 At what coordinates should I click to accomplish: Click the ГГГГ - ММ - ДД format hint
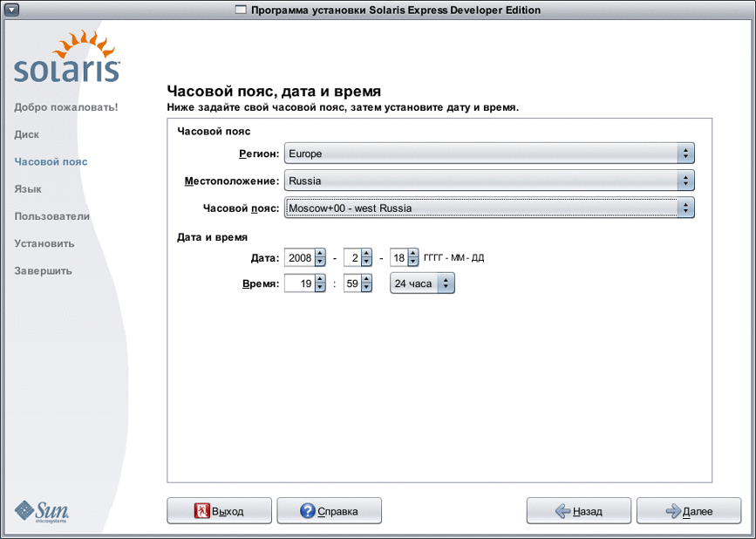(453, 258)
